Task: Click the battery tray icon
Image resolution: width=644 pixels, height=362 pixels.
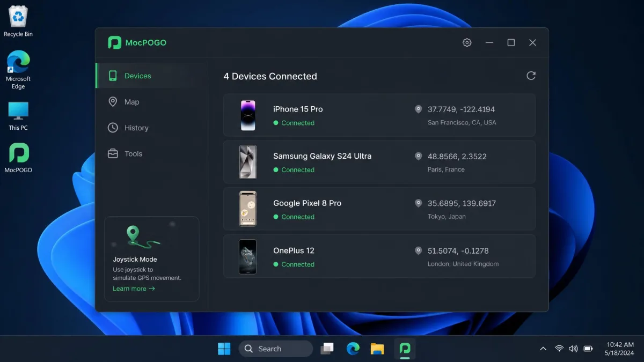Action: 588,349
